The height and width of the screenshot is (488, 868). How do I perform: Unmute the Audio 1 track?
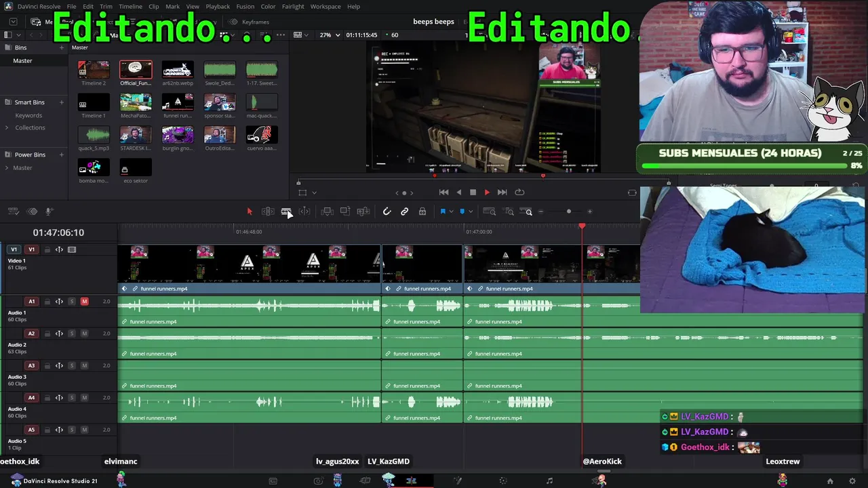85,302
